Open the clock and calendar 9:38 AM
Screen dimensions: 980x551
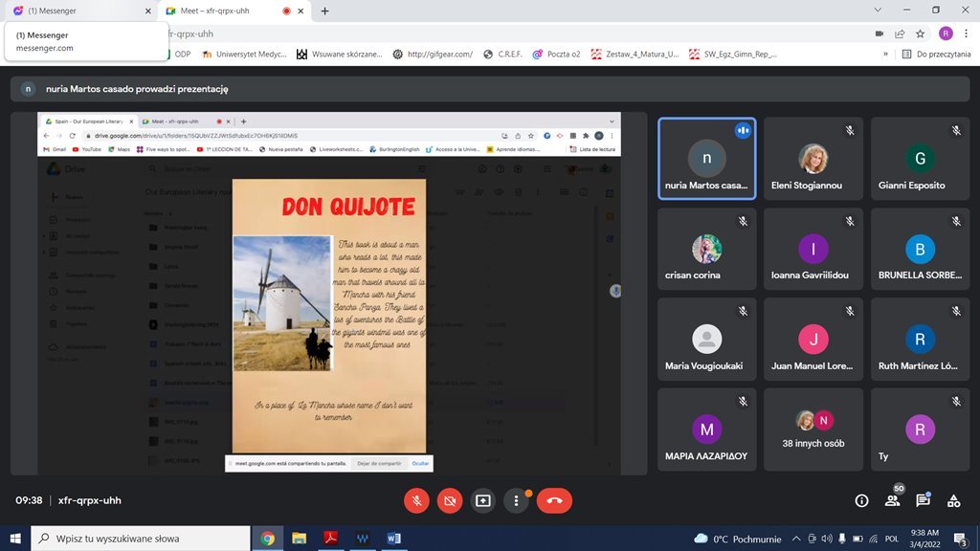pyautogui.click(x=925, y=539)
